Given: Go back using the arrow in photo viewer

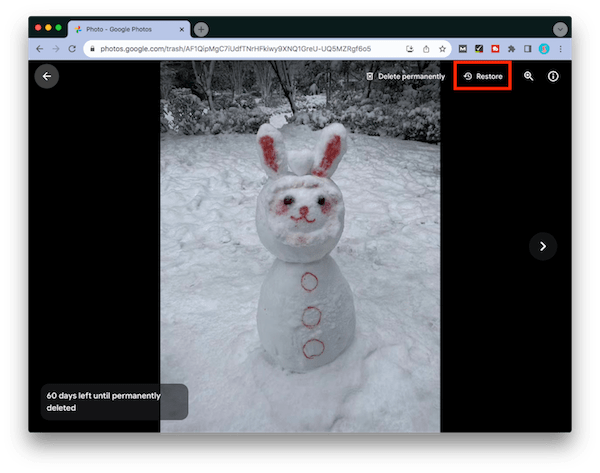Looking at the screenshot, I should [47, 76].
